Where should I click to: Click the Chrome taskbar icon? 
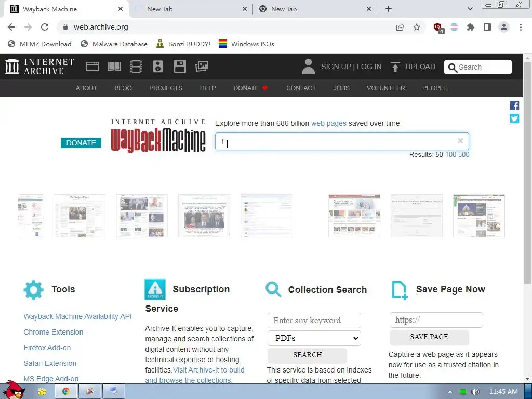[x=66, y=392]
